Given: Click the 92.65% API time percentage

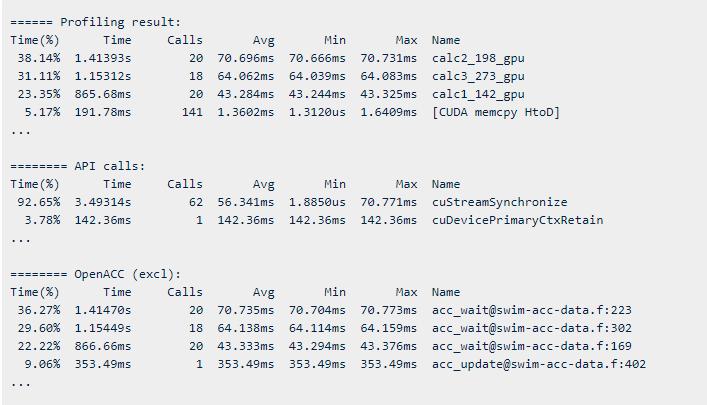Looking at the screenshot, I should point(39,202).
